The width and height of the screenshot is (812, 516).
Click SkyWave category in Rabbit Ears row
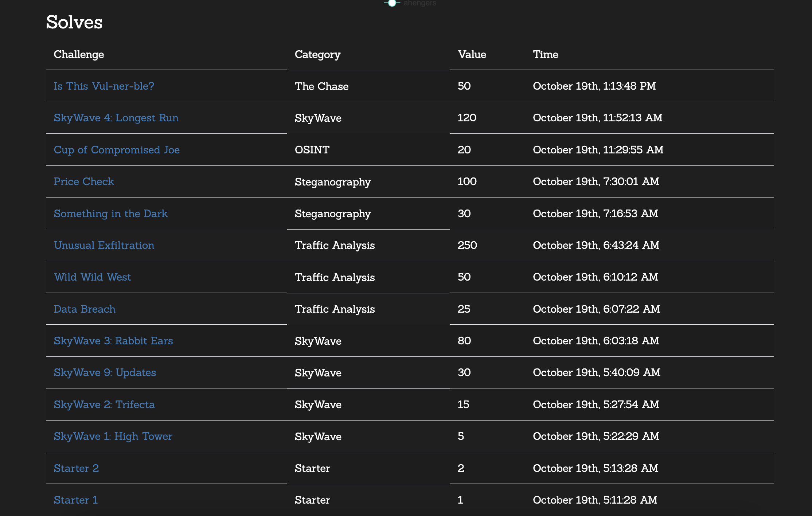318,341
